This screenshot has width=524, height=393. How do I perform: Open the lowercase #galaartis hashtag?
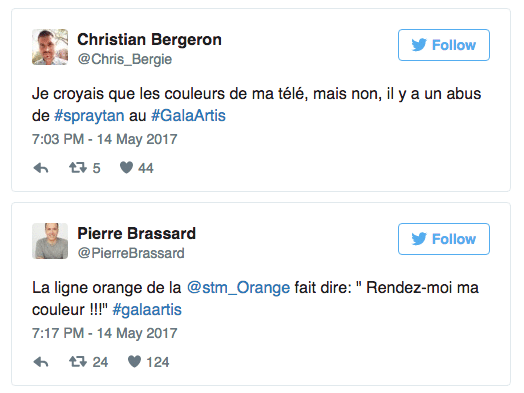(147, 310)
